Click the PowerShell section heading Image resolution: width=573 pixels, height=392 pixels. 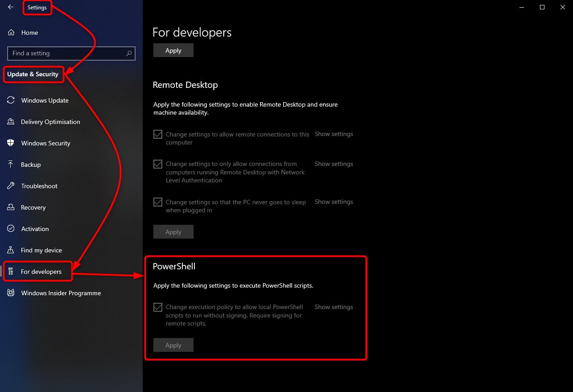(174, 266)
